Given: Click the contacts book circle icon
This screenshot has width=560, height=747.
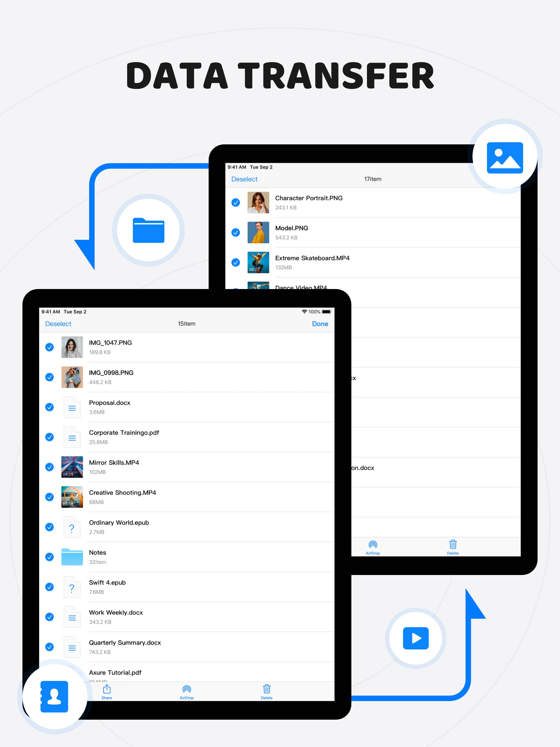Looking at the screenshot, I should [x=54, y=696].
